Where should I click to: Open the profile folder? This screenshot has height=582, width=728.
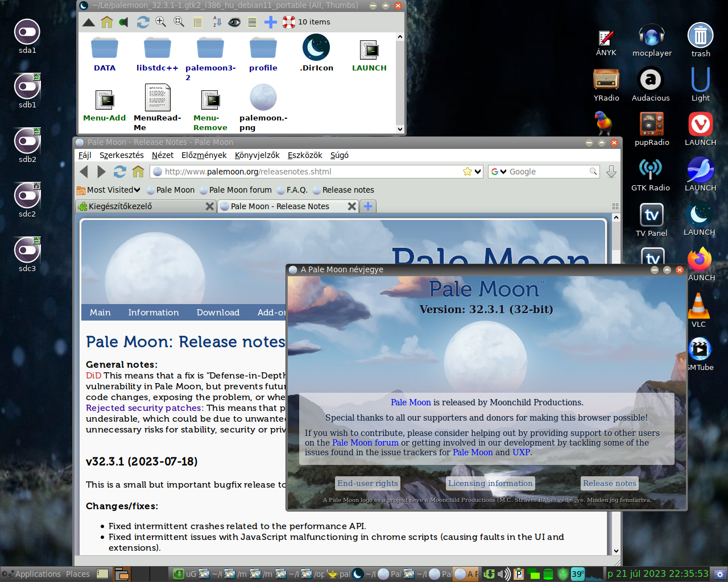(x=263, y=54)
